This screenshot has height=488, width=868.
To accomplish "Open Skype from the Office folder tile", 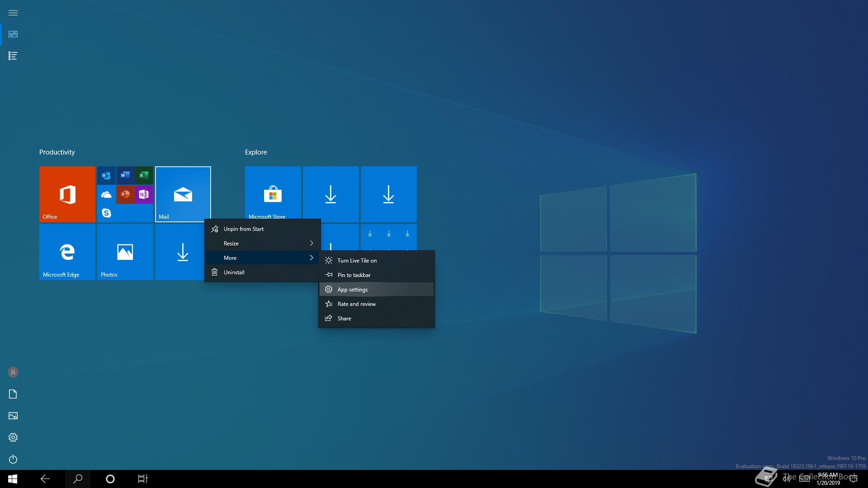I will click(x=106, y=213).
